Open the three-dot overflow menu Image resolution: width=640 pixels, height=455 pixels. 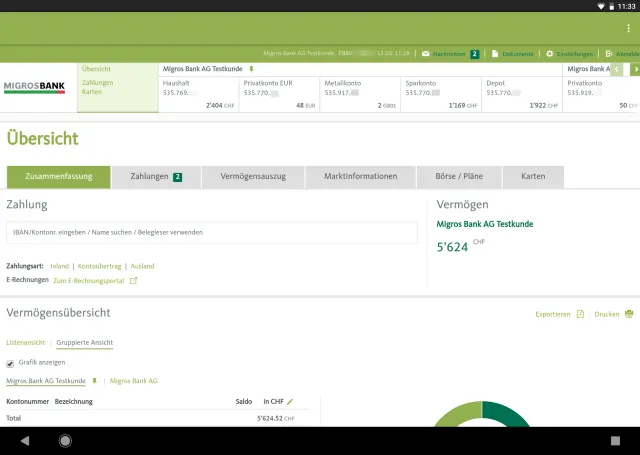tap(628, 28)
